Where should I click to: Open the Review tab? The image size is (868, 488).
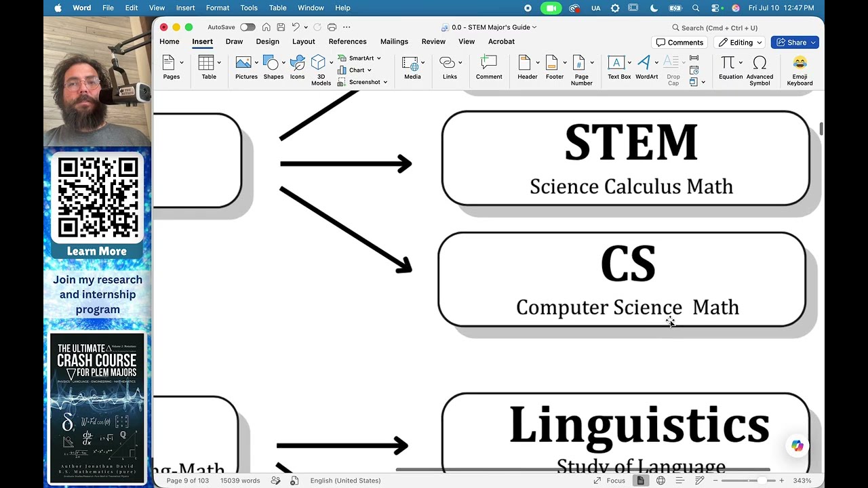(433, 41)
